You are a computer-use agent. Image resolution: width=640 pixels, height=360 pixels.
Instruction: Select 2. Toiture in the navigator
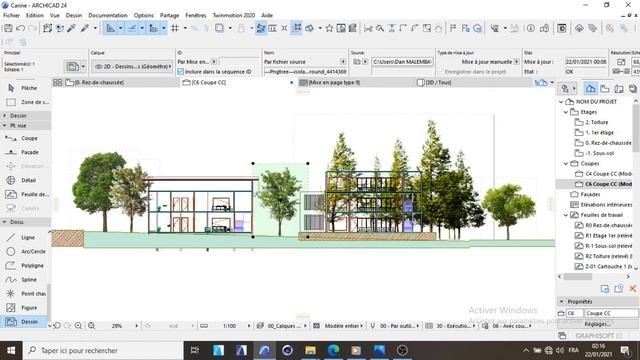(x=597, y=122)
